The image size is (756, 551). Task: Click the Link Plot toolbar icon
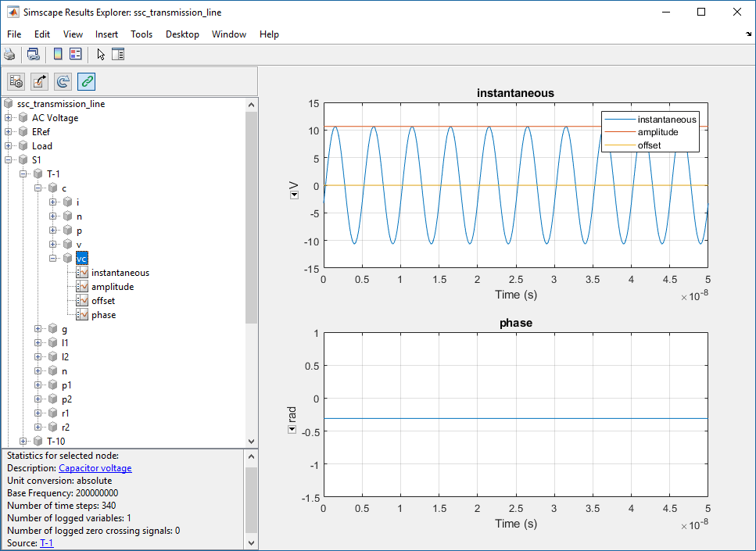pos(33,54)
